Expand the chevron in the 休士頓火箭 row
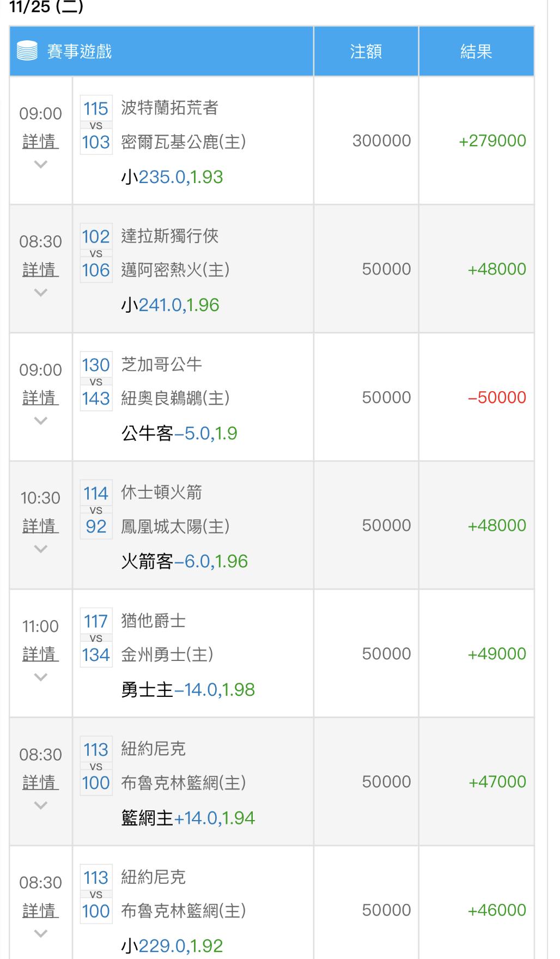 (x=41, y=549)
